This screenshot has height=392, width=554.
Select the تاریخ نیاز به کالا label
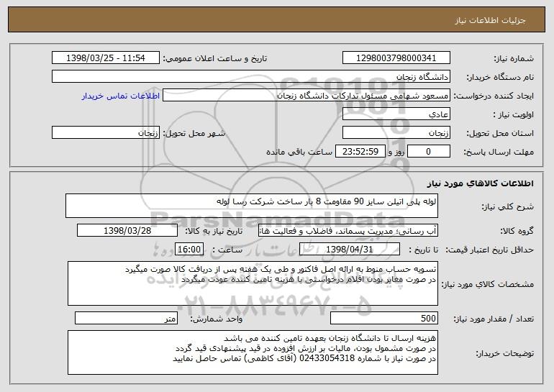click(214, 231)
